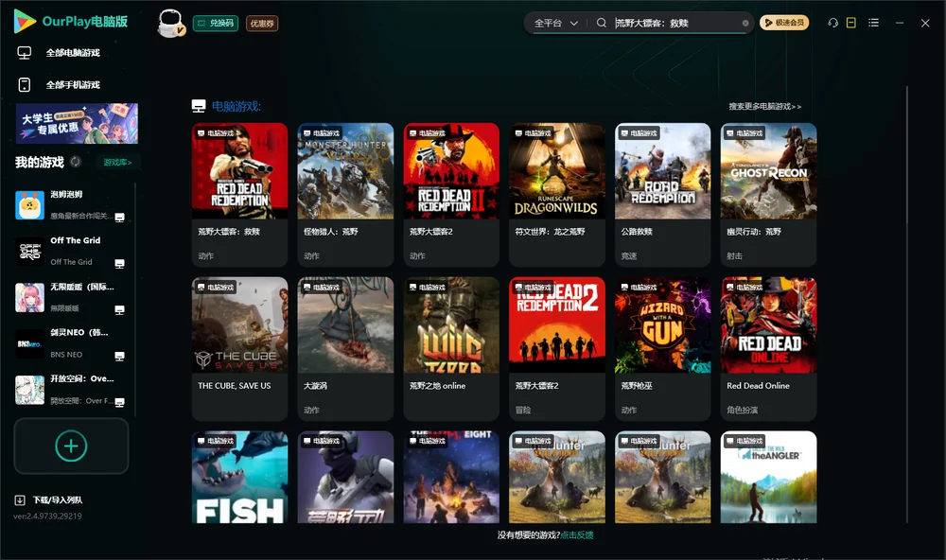This screenshot has width=946, height=560.
Task: Click the green plus add-game button
Action: click(x=71, y=446)
